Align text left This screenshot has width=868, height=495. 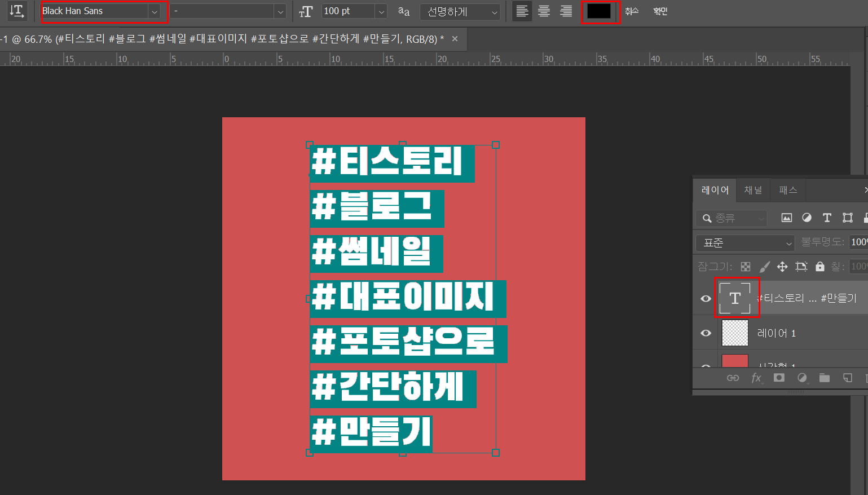(x=522, y=11)
